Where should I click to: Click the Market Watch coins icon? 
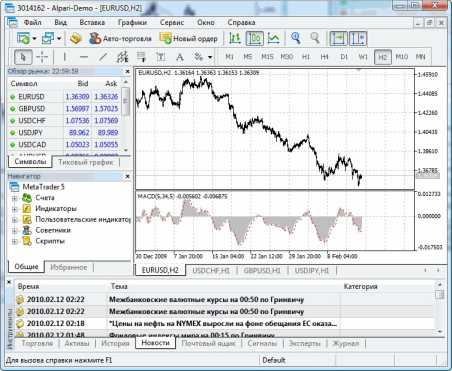[76, 39]
